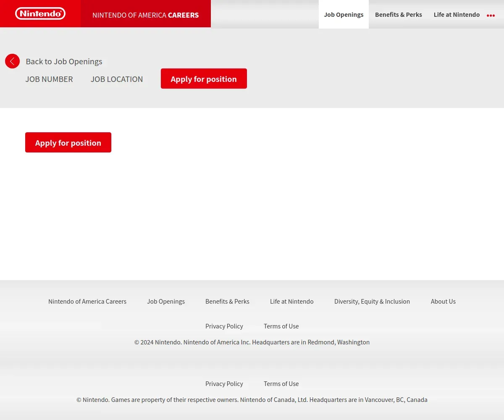This screenshot has height=420, width=504.
Task: Open Life at Nintendo header tab
Action: 457,14
